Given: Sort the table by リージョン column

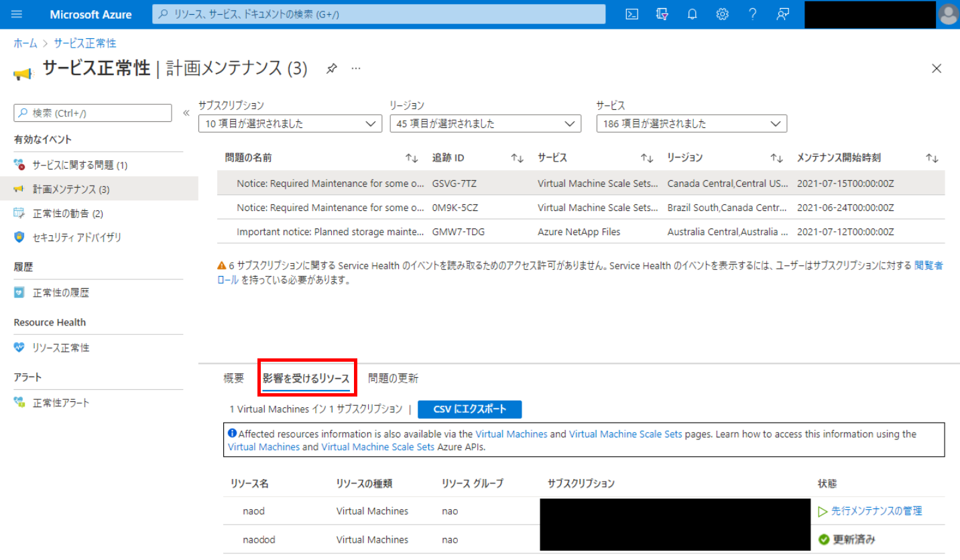Looking at the screenshot, I should [x=776, y=158].
